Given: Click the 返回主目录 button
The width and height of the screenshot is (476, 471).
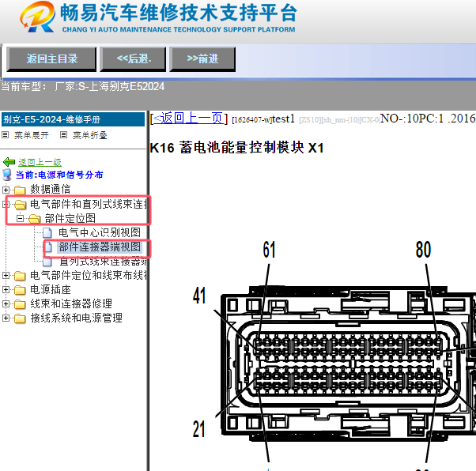Looking at the screenshot, I should 51,58.
